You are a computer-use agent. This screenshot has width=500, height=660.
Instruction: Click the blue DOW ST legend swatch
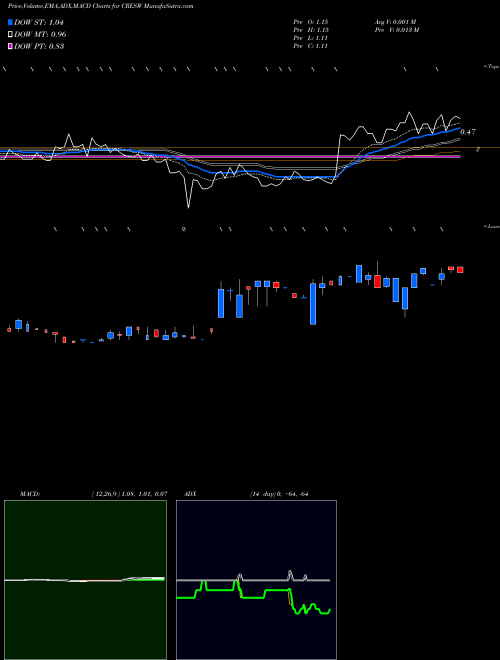coord(10,22)
